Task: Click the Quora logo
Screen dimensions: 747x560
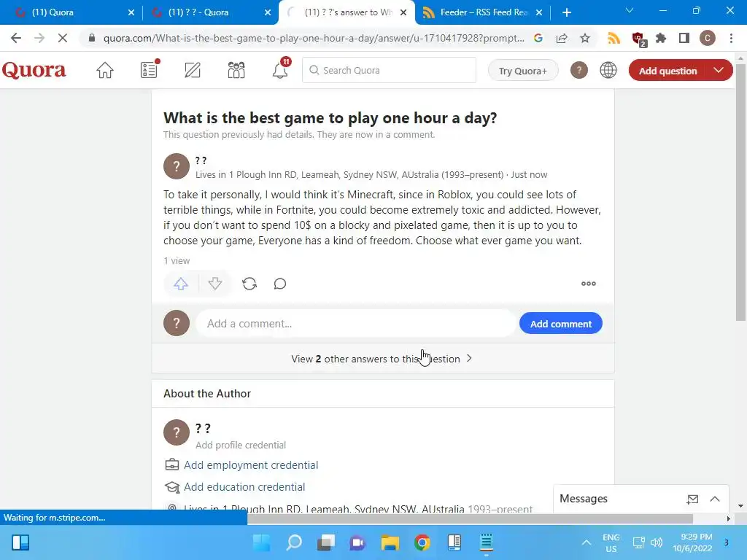Action: click(x=34, y=70)
